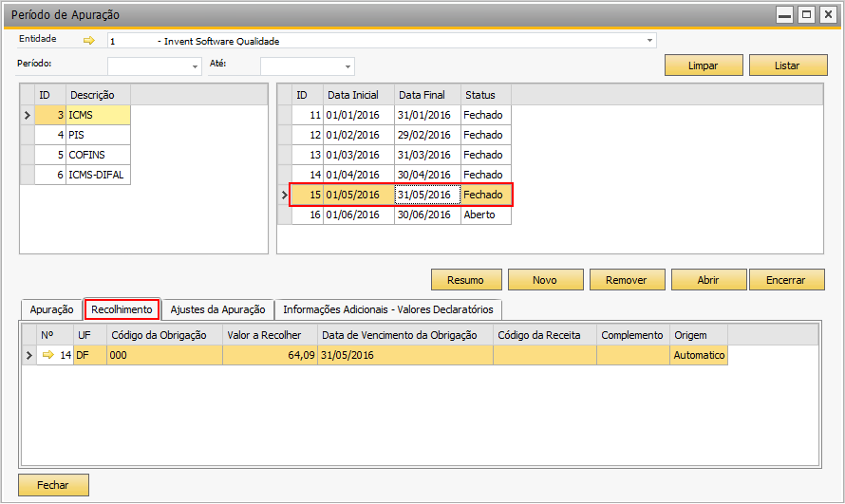Image resolution: width=845 pixels, height=504 pixels.
Task: Click the Automatico origem cell
Action: coord(699,355)
